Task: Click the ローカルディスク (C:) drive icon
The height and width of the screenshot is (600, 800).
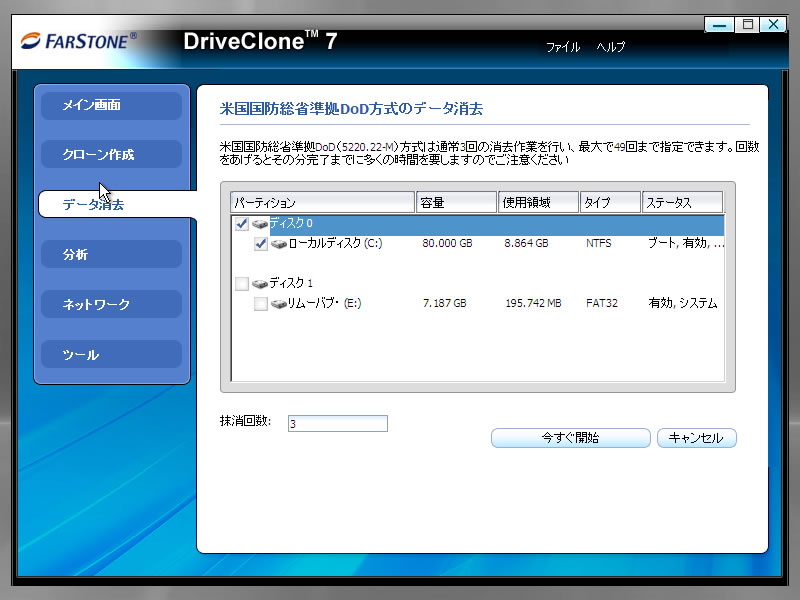Action: 279,244
